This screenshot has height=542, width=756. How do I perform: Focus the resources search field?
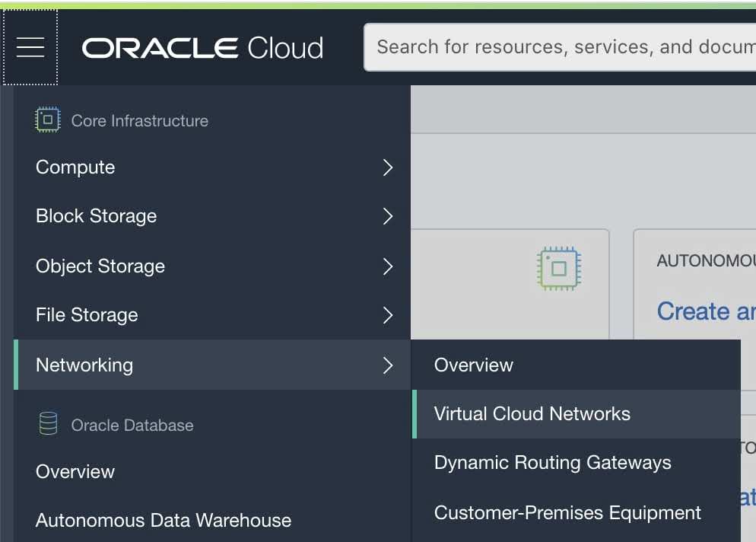point(560,47)
